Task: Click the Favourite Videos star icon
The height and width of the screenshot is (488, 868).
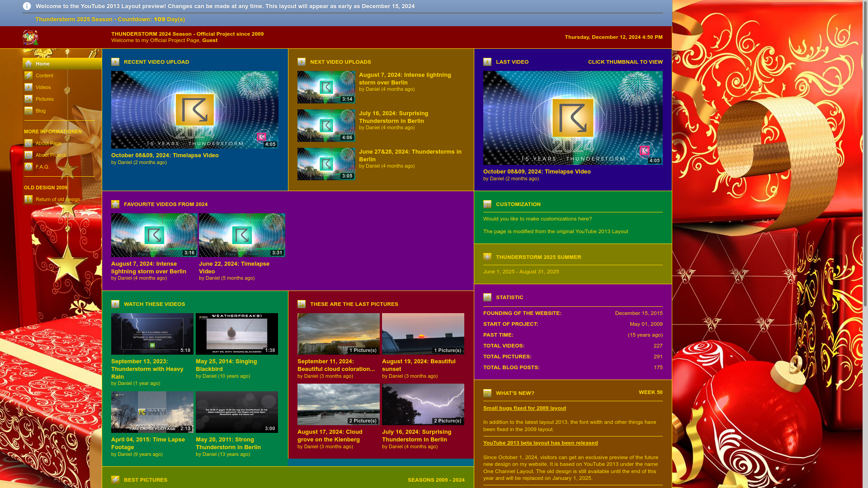Action: (x=115, y=204)
